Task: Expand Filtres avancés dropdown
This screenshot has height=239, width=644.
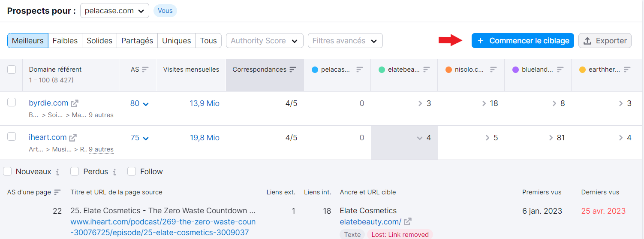Action: (345, 41)
